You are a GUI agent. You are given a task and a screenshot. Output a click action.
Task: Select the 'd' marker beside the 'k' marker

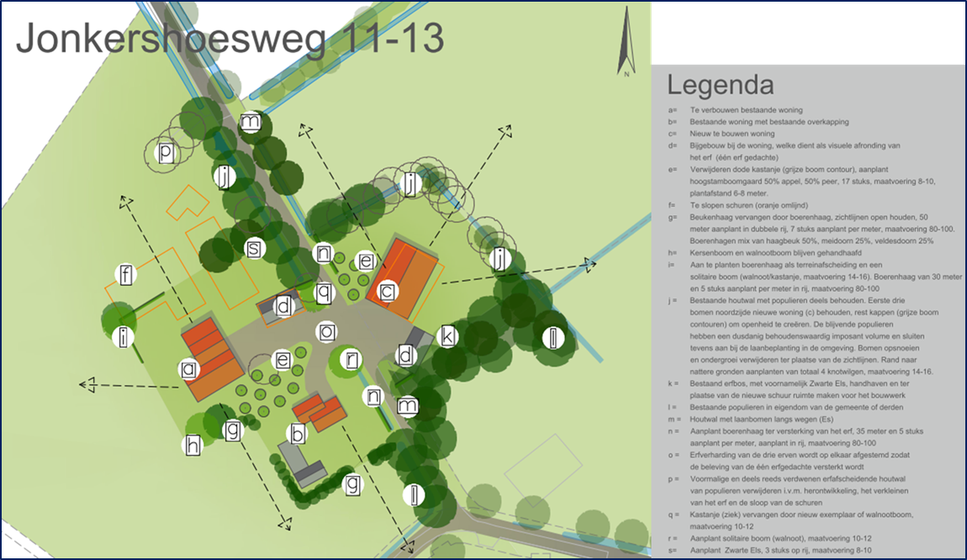click(406, 355)
